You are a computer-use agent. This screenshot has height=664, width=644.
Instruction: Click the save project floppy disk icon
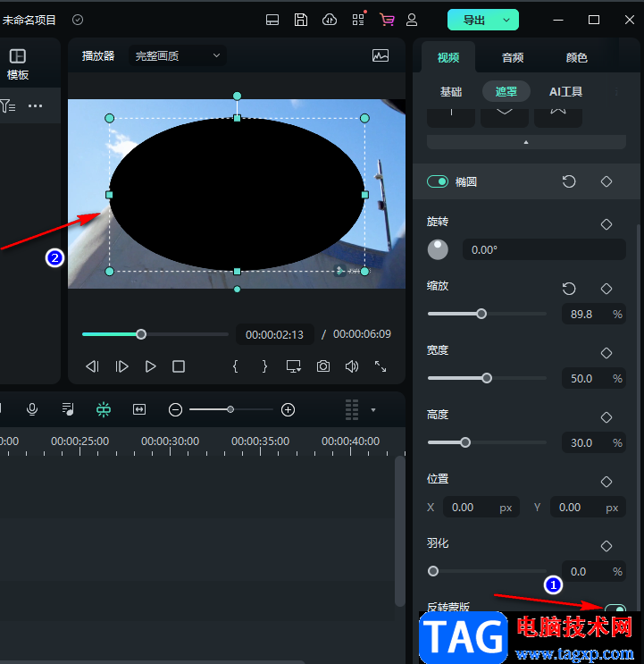(x=301, y=20)
